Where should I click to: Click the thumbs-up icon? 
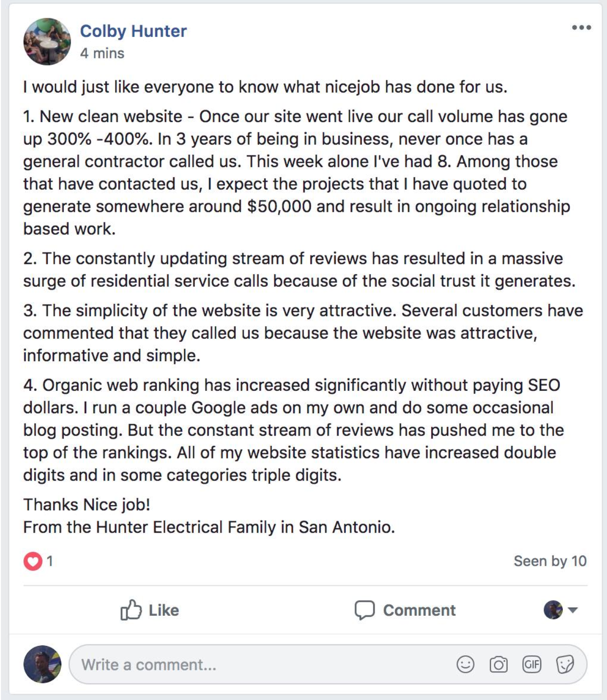(131, 609)
